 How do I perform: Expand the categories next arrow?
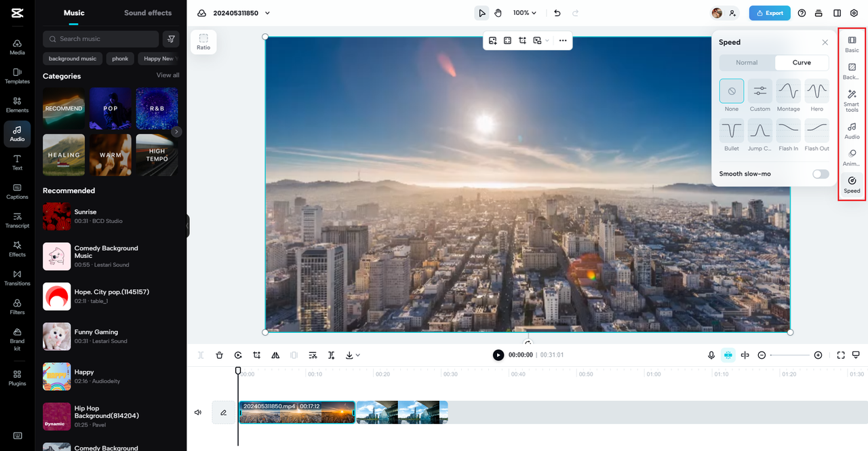point(176,132)
